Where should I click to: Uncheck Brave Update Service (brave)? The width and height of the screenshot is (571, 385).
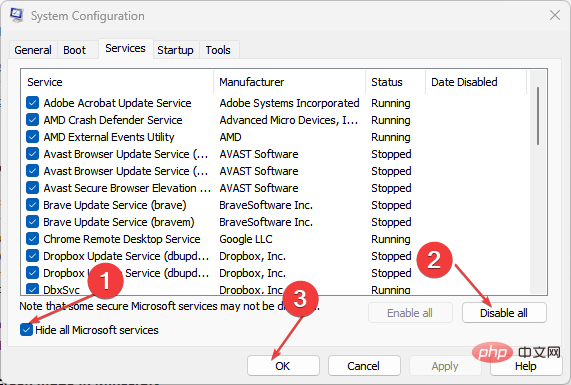click(32, 205)
